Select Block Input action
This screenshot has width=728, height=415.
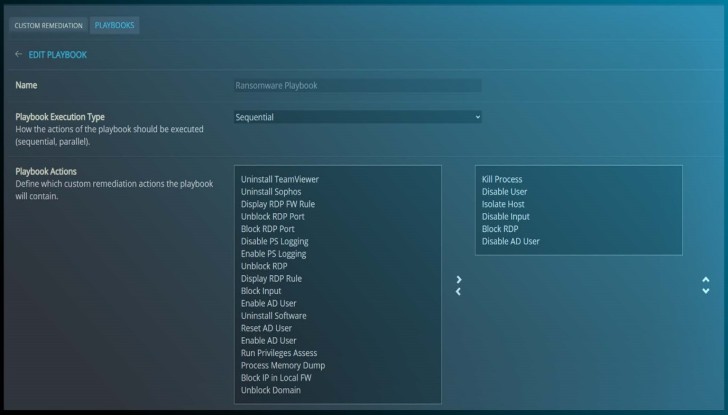pyautogui.click(x=261, y=291)
